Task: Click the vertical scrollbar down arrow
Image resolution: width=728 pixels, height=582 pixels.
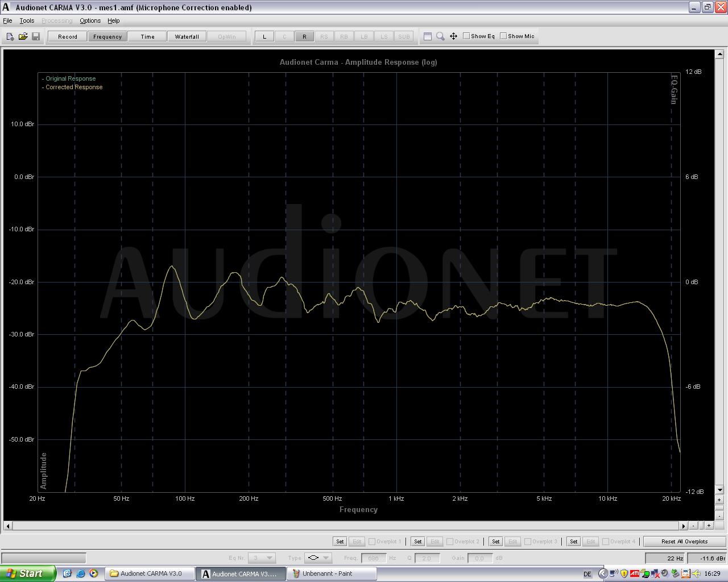Action: [719, 490]
